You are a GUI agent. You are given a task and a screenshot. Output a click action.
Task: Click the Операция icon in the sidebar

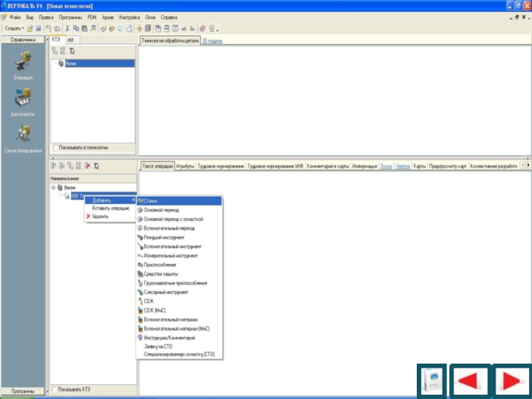tap(23, 63)
